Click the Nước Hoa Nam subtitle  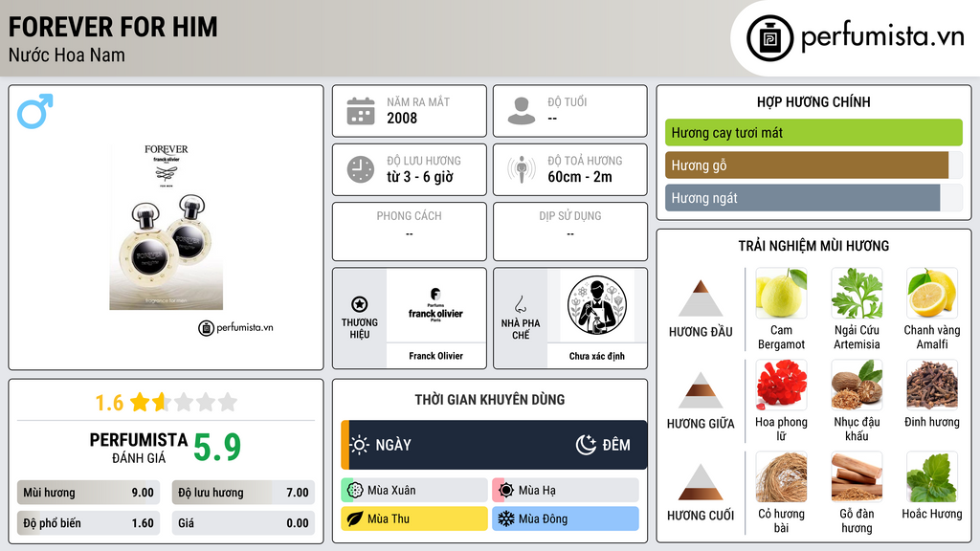point(67,55)
